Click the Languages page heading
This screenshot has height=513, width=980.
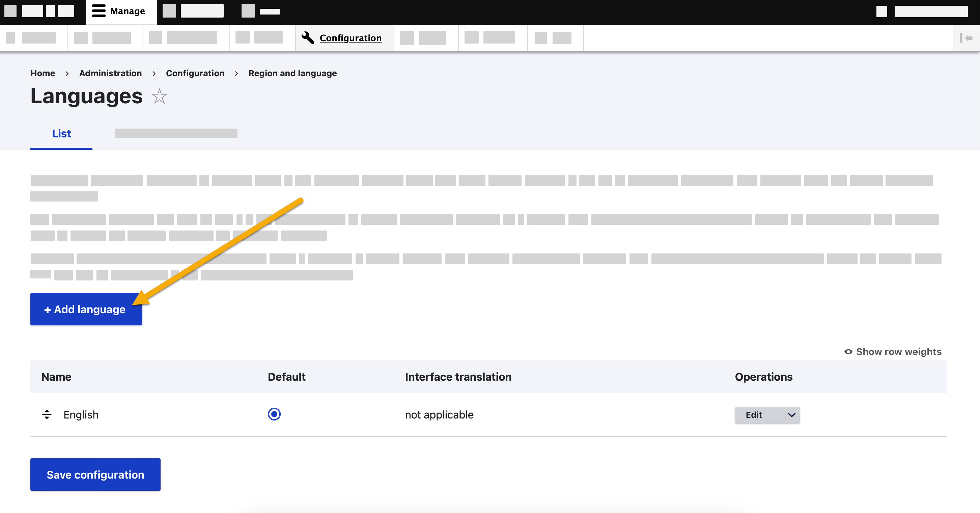(x=86, y=96)
